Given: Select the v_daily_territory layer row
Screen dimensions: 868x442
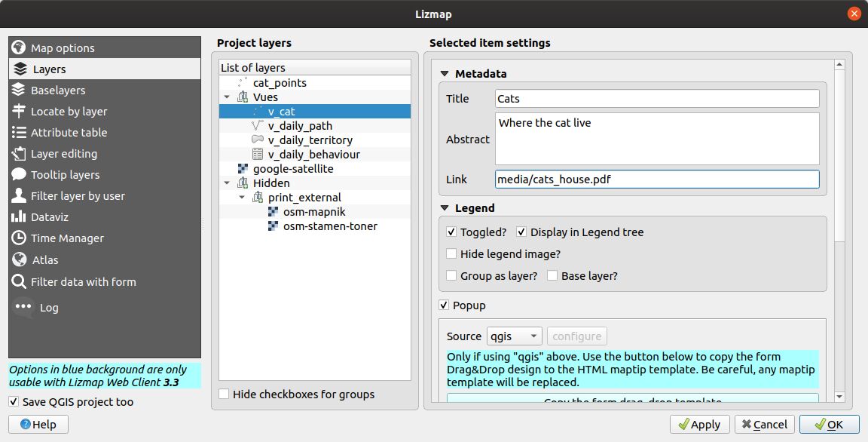Looking at the screenshot, I should tap(315, 140).
